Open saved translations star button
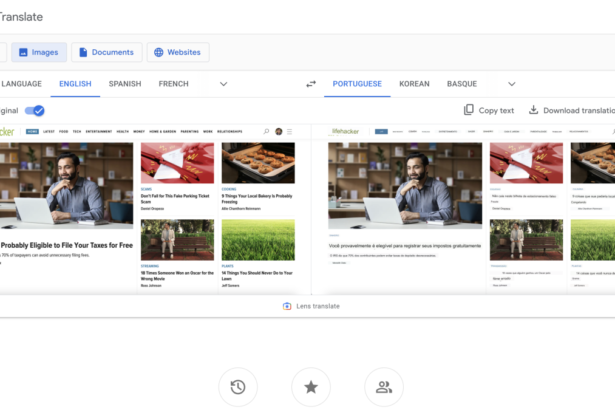Screen dimensions: 615x410 [x=311, y=387]
